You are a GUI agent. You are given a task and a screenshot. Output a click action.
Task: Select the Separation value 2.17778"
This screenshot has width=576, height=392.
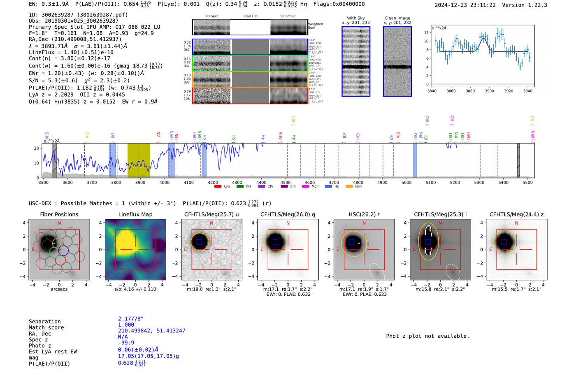(x=131, y=319)
